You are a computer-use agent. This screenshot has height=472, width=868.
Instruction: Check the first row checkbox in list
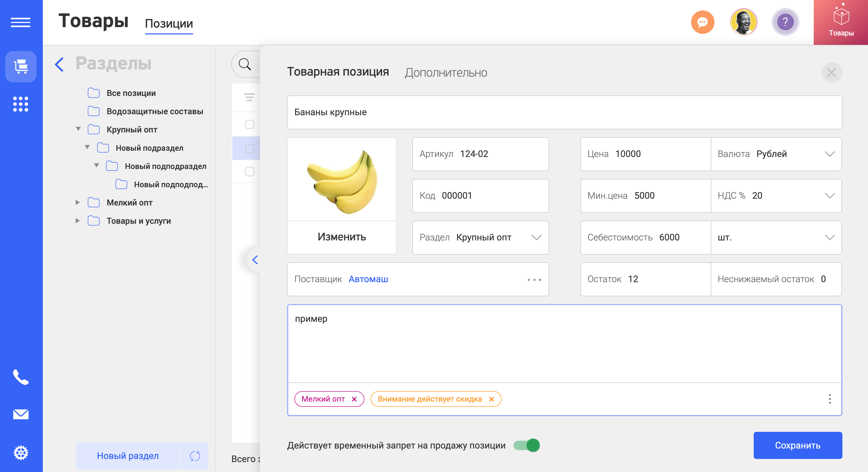[x=250, y=124]
